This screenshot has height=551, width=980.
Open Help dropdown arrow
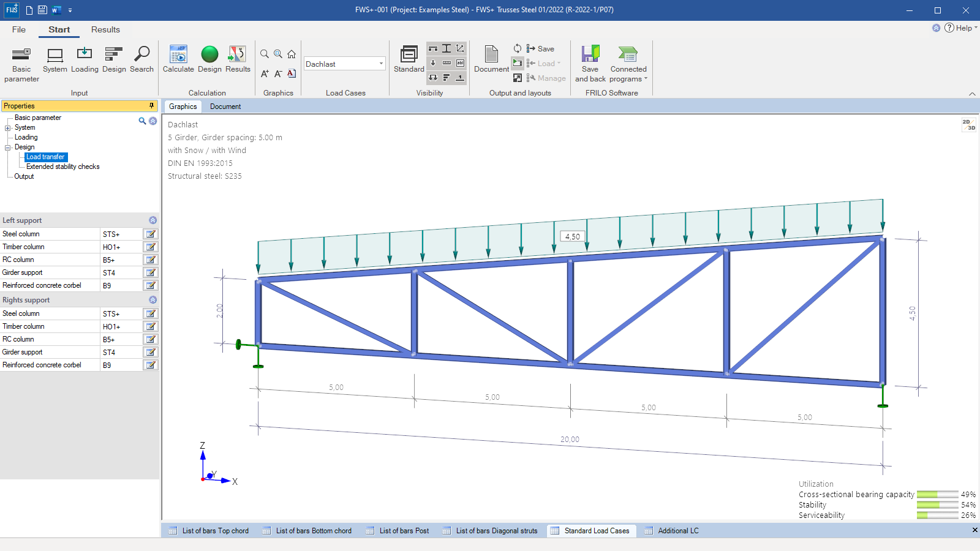(976, 28)
